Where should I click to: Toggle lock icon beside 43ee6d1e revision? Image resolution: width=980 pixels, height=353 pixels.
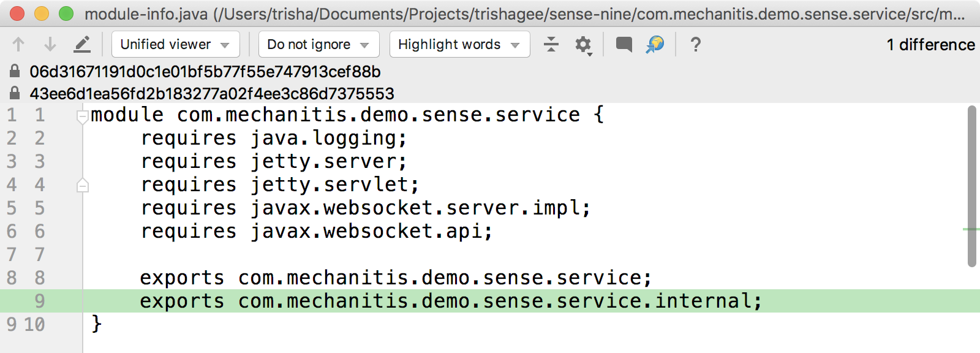[15, 93]
